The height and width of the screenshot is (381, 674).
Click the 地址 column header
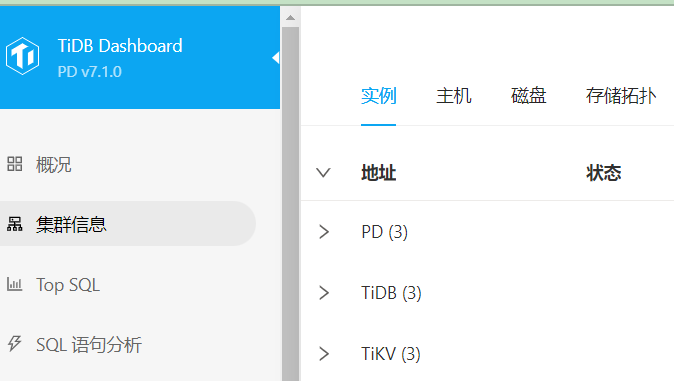coord(378,173)
